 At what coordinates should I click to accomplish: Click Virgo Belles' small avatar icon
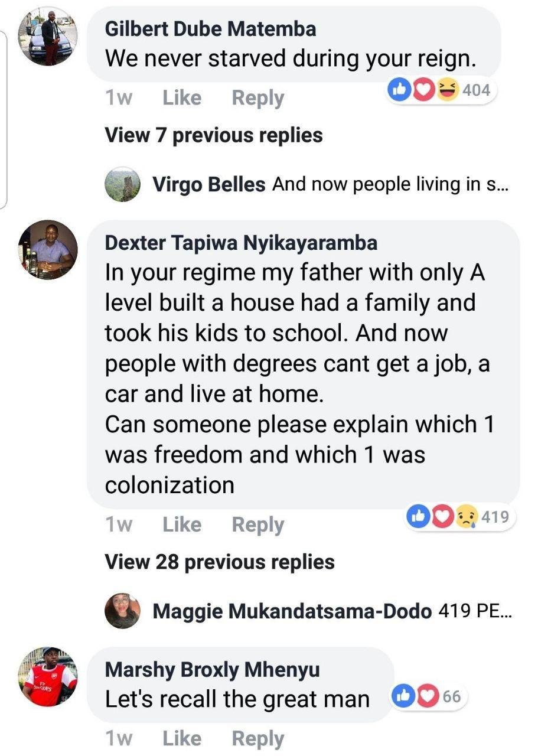click(122, 184)
